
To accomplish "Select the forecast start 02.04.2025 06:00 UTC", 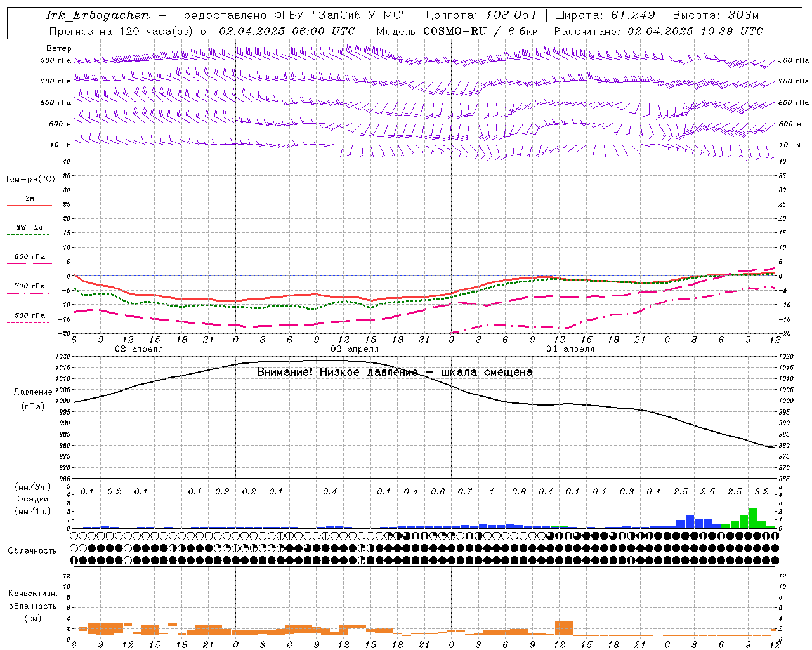I will (x=286, y=31).
